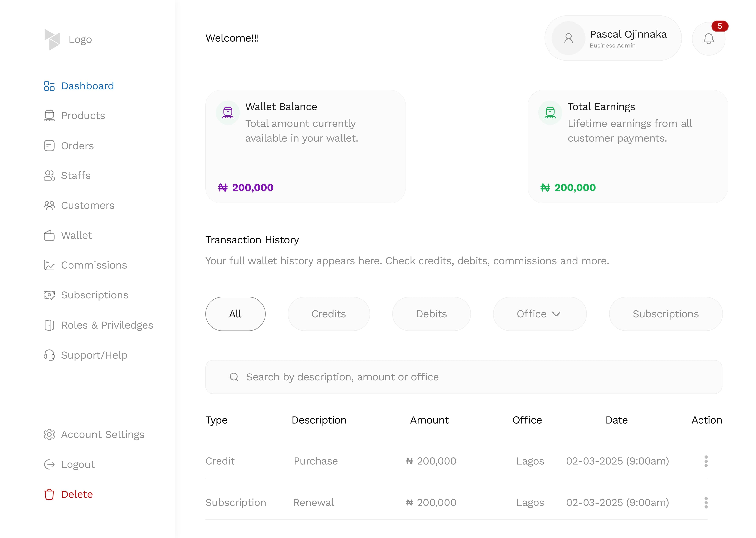Click the Logo text beside the logo
This screenshot has width=756, height=538.
(81, 40)
